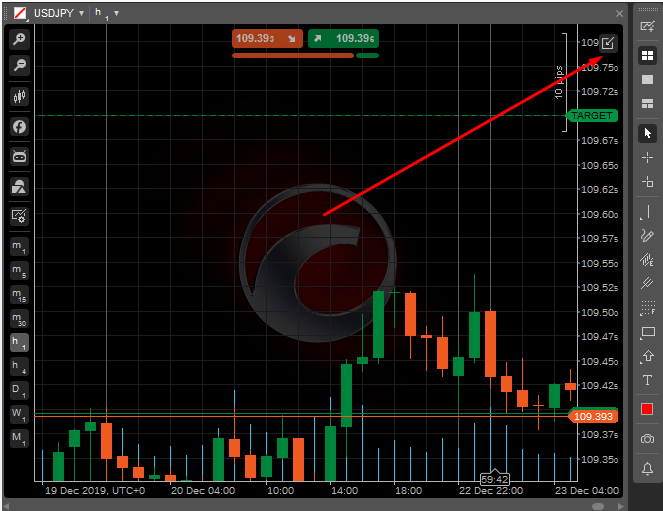Change chart type via candlestick icon

(x=19, y=96)
